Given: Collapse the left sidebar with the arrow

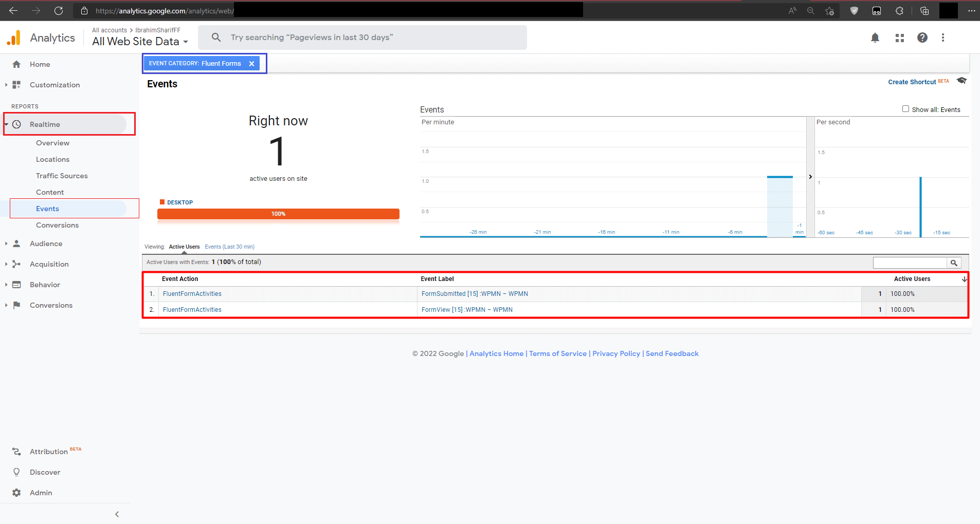Looking at the screenshot, I should point(117,514).
